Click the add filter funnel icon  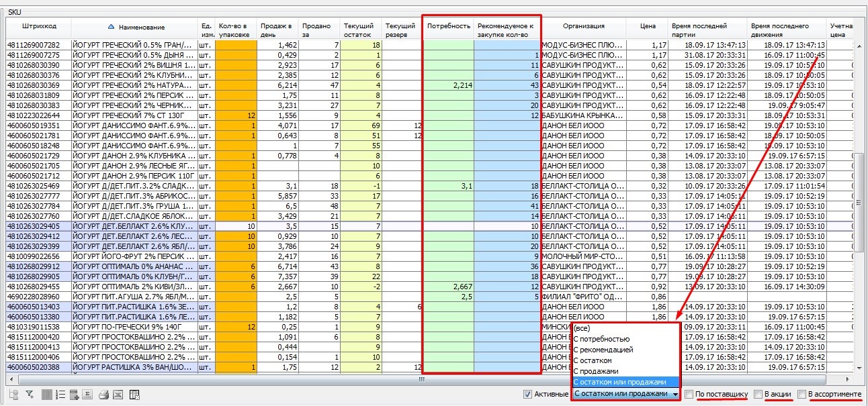click(30, 395)
